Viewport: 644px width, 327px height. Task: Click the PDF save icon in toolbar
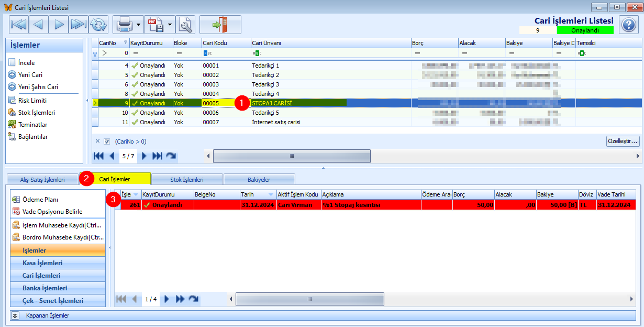pyautogui.click(x=156, y=24)
